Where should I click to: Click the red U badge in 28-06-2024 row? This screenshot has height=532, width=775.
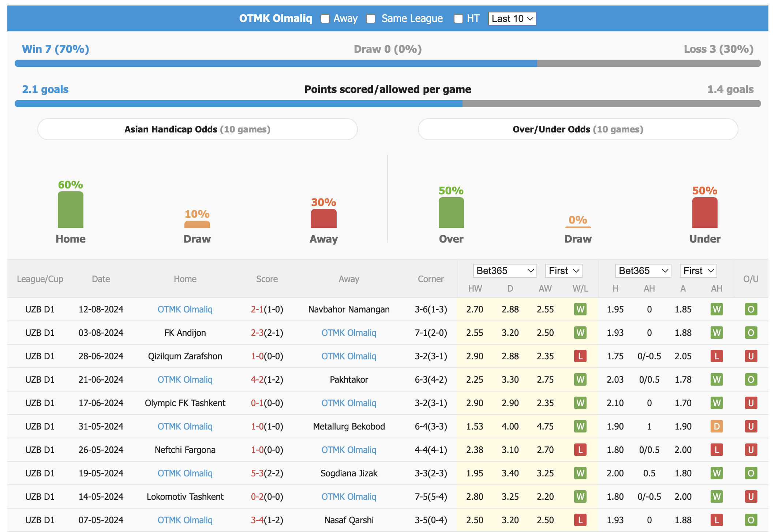pyautogui.click(x=751, y=356)
